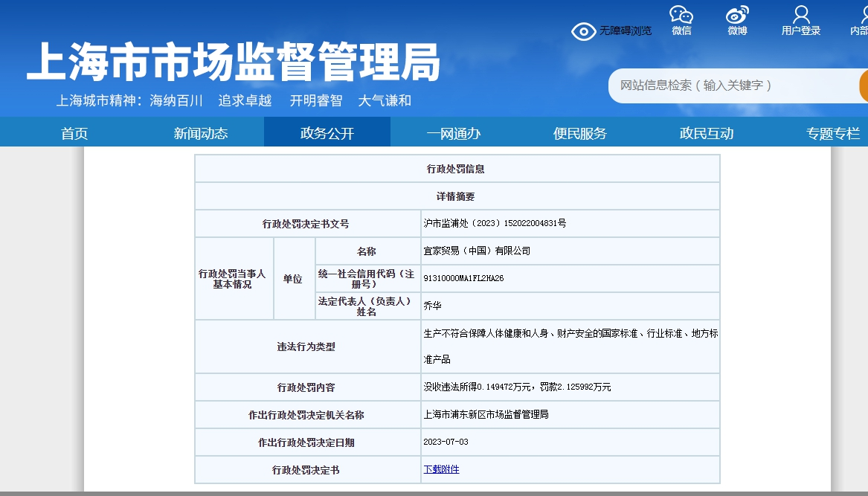This screenshot has width=868, height=496.
Task: Switch to the 便民服务 section
Action: click(x=580, y=133)
